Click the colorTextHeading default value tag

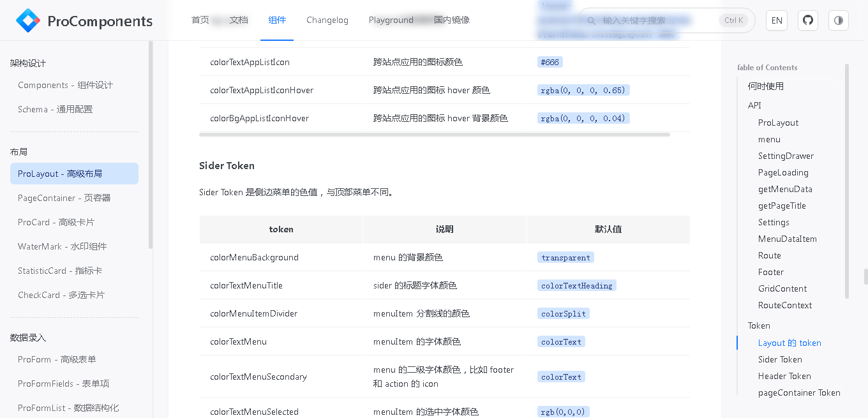point(577,285)
